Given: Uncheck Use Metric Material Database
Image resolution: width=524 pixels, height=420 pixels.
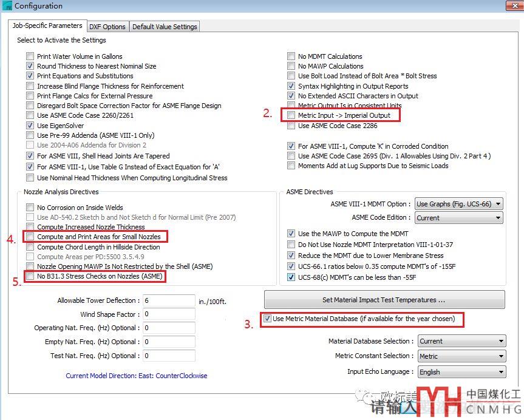Looking at the screenshot, I should 267,319.
